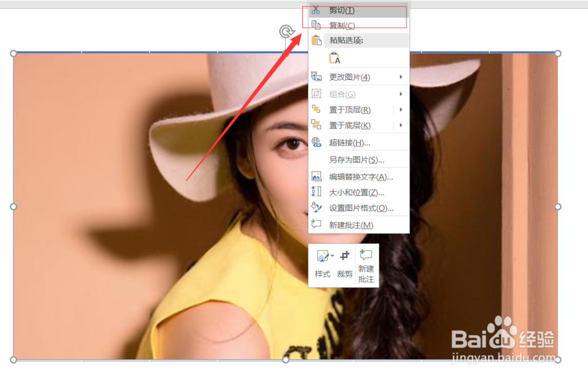The image size is (588, 378).
Task: Click the bottom-left corner sizing handle
Action: [x=14, y=360]
